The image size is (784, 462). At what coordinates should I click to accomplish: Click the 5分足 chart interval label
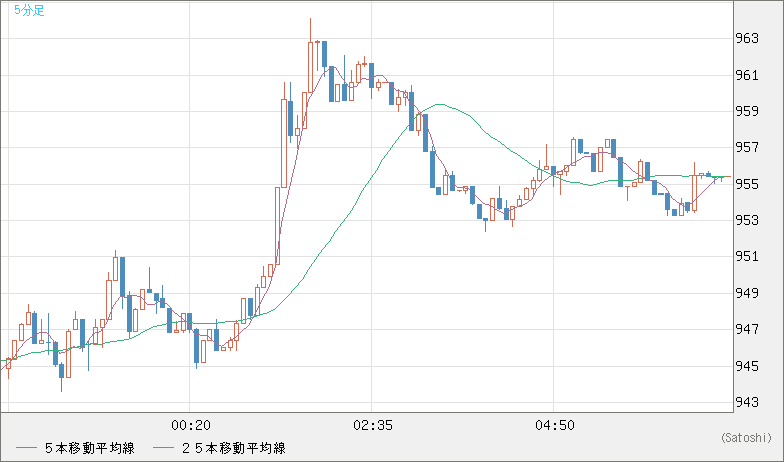tap(30, 10)
